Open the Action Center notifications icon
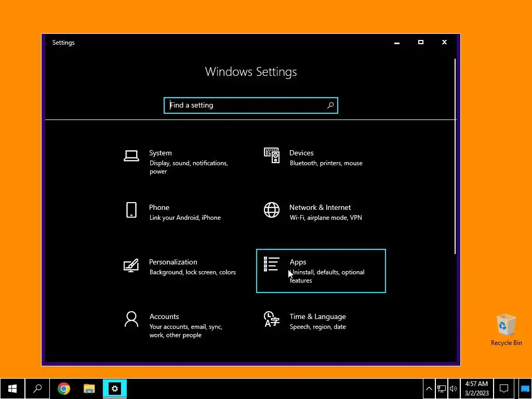Image resolution: width=532 pixels, height=399 pixels. coord(504,389)
